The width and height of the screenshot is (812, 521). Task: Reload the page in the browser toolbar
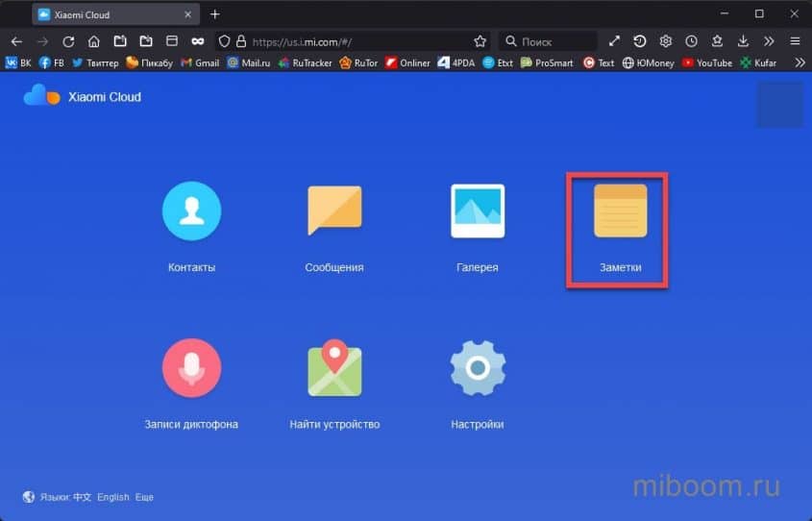68,41
